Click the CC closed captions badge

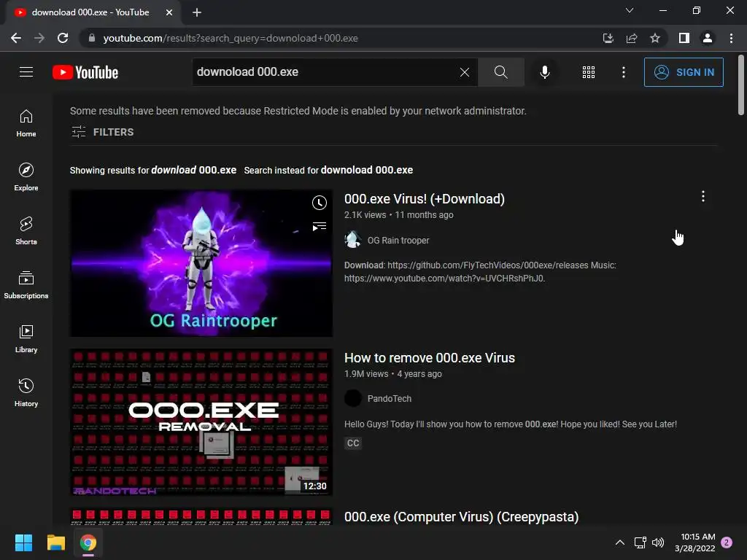(x=353, y=443)
